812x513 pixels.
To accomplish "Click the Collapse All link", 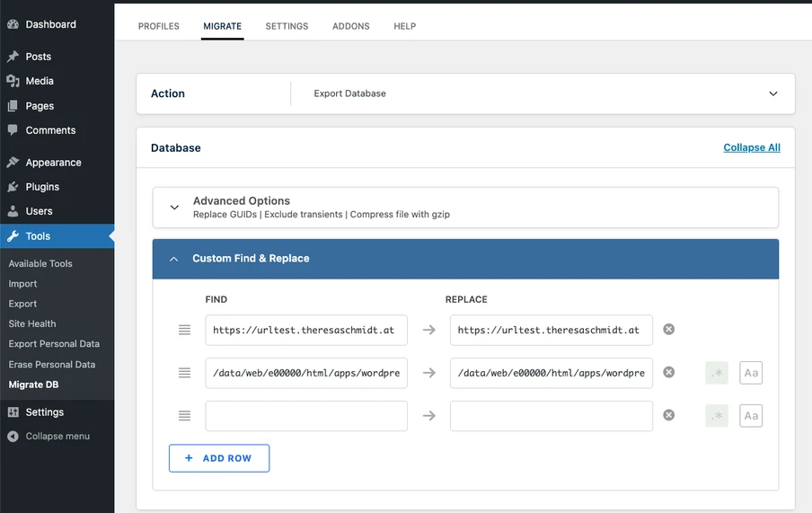I will (x=752, y=147).
